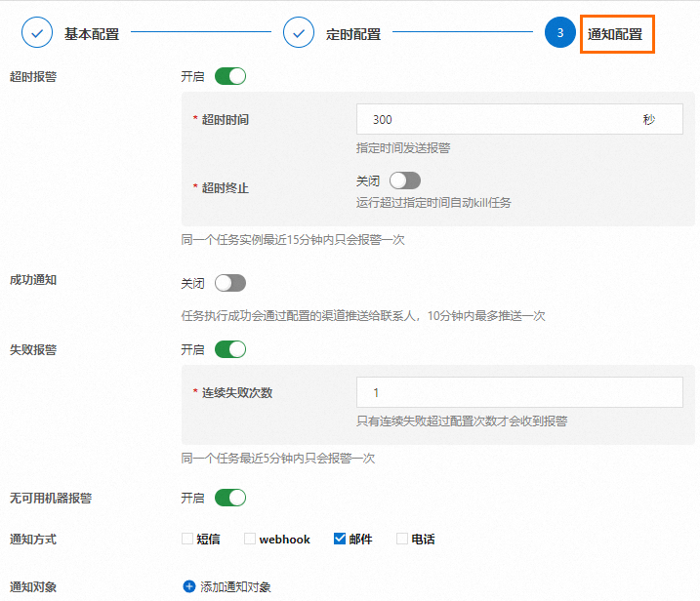700x601 pixels.
Task: Turn on the 成功通知 switch
Action: (x=230, y=283)
